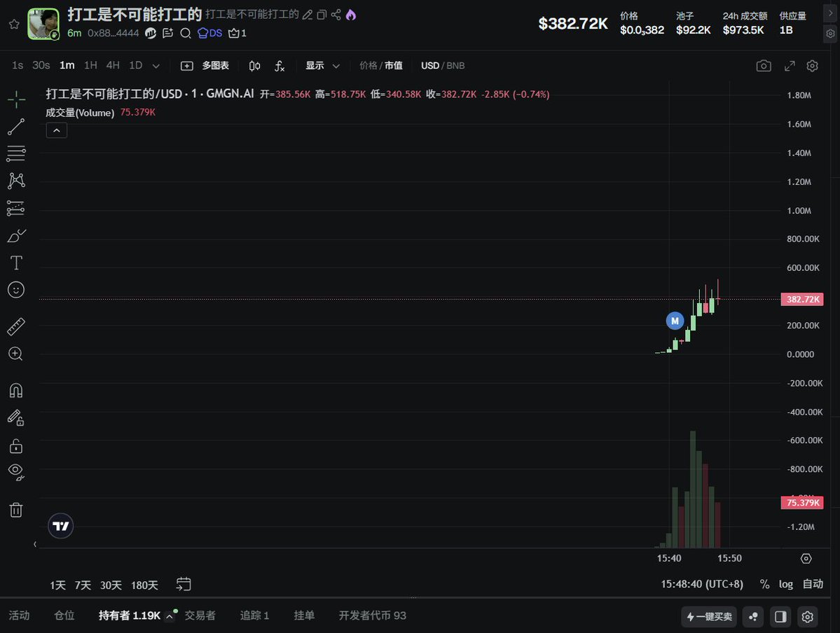840x633 pixels.
Task: Click the 一键买卖 quick trade button
Action: (x=709, y=616)
